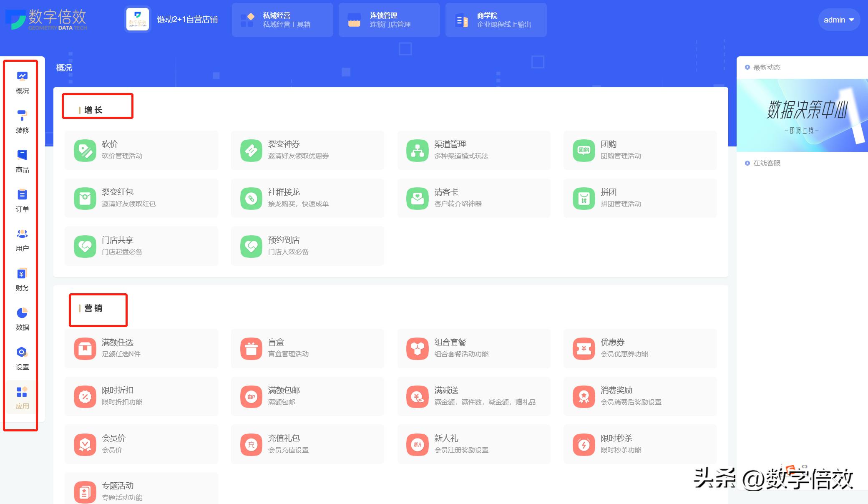Open the 商学院 menu item
868x504 pixels.
click(x=496, y=20)
